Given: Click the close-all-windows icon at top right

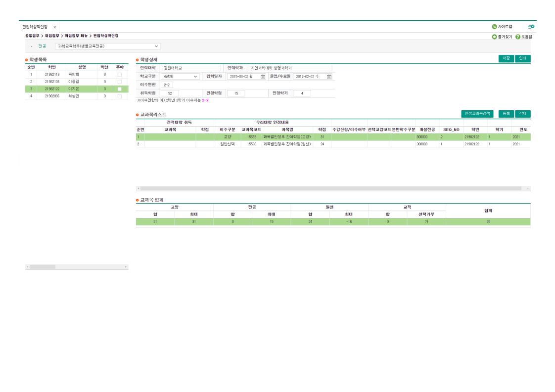Looking at the screenshot, I should point(531,27).
